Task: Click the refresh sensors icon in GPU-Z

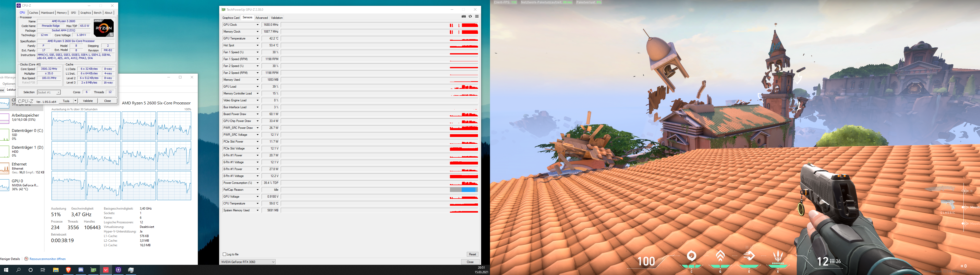Action: pyautogui.click(x=470, y=16)
